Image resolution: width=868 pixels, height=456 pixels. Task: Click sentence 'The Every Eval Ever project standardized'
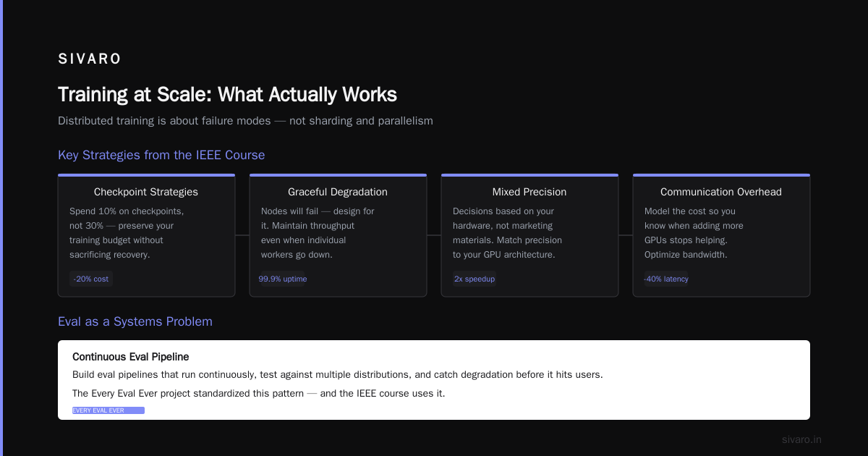pos(259,394)
